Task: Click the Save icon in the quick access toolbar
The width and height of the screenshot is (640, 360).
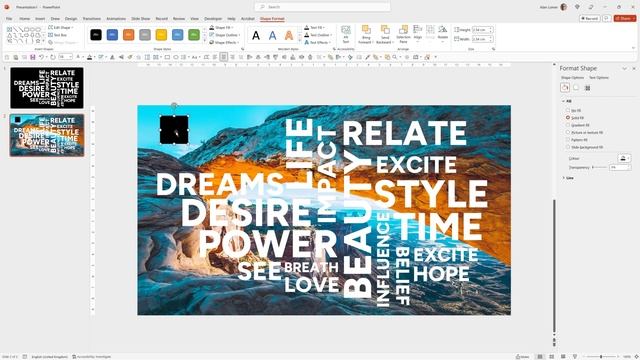Action: (33, 57)
